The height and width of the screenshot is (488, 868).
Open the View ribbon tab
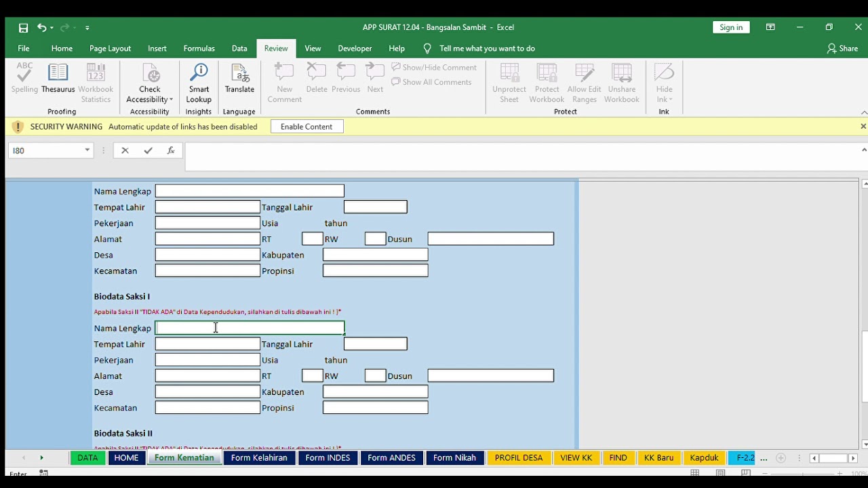tap(313, 48)
